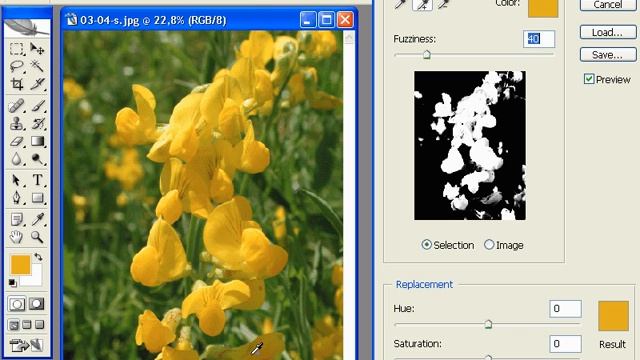Select the Pen tool
This screenshot has height=360, width=640.
click(x=16, y=198)
